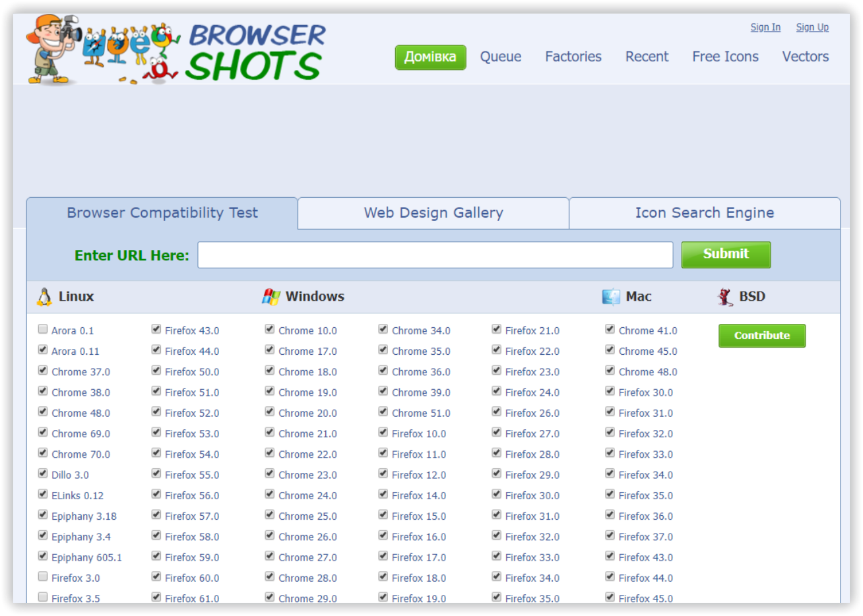Click the Firefox 29.0 label

(x=532, y=476)
